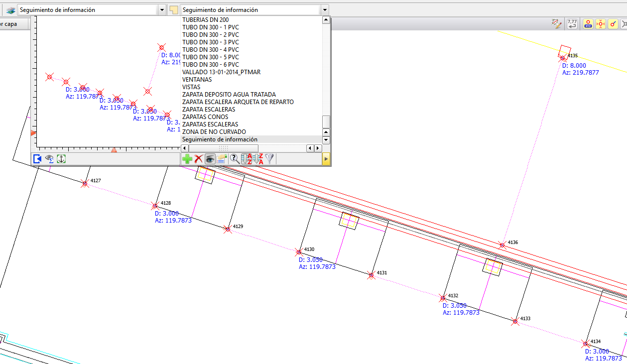Open the first Seguimiento de información dropdown arrow
Image resolution: width=627 pixels, height=364 pixels.
pos(162,9)
